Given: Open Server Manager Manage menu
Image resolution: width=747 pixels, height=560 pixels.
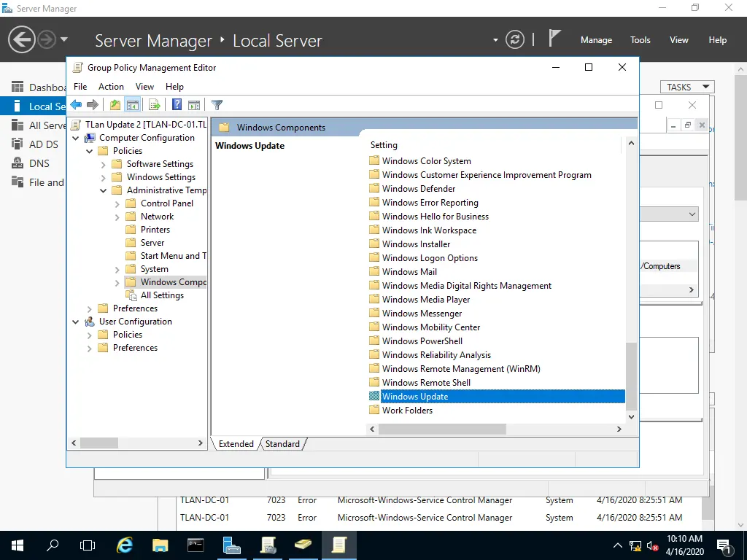Looking at the screenshot, I should coord(596,40).
